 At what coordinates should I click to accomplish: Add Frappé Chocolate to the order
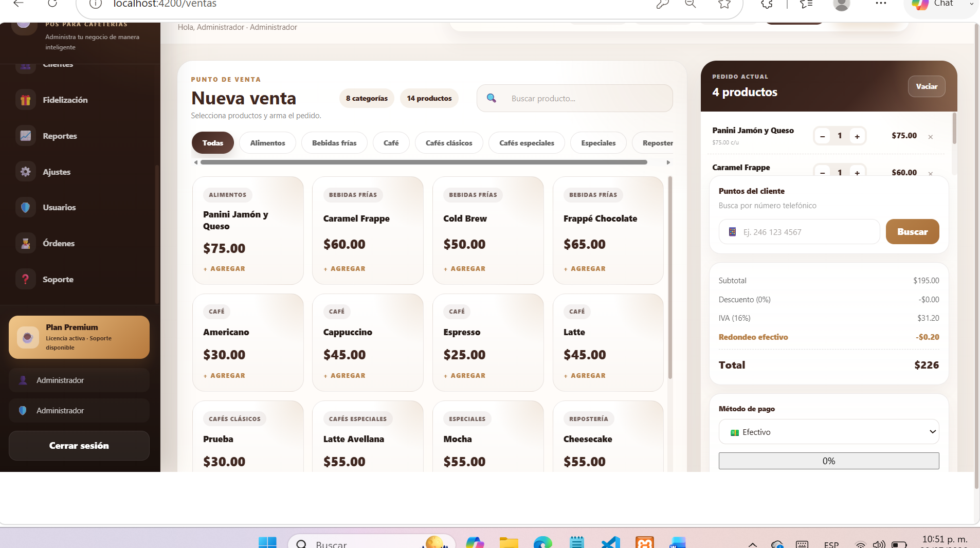(x=585, y=269)
